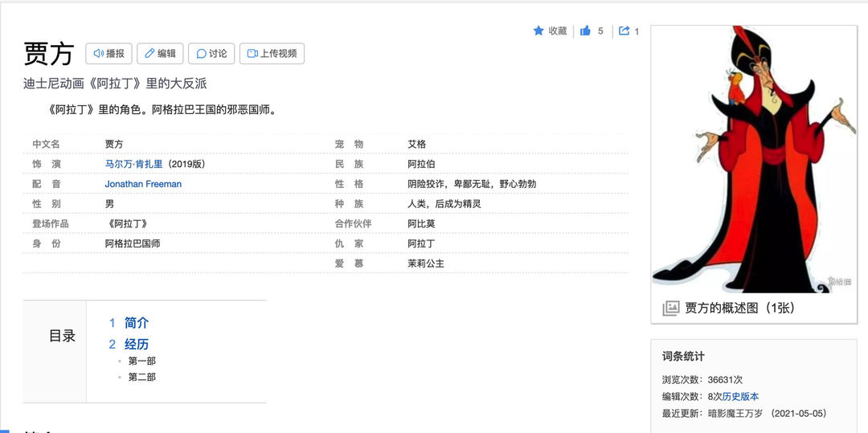Screen dimensions: 868x433
Task: Click the value 阿比莫 in 合作伙伴 row
Action: click(421, 224)
